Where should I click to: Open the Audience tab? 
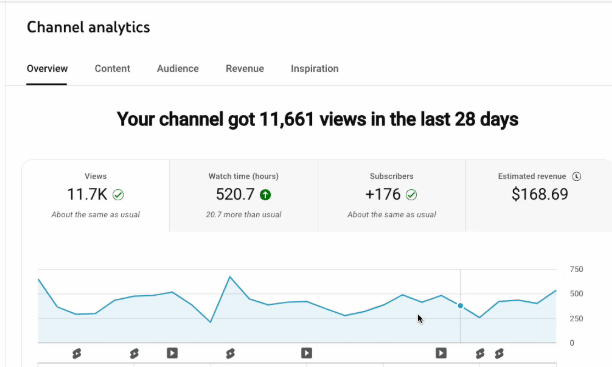click(x=178, y=69)
